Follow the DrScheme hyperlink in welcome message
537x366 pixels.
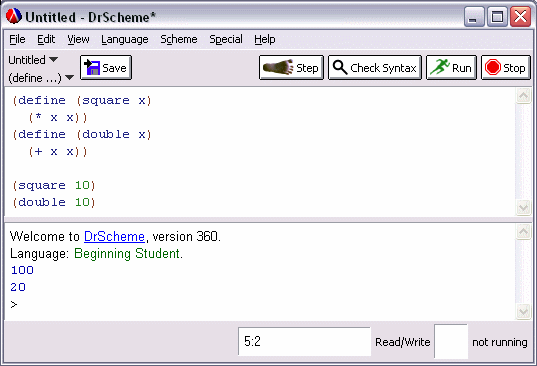click(114, 237)
